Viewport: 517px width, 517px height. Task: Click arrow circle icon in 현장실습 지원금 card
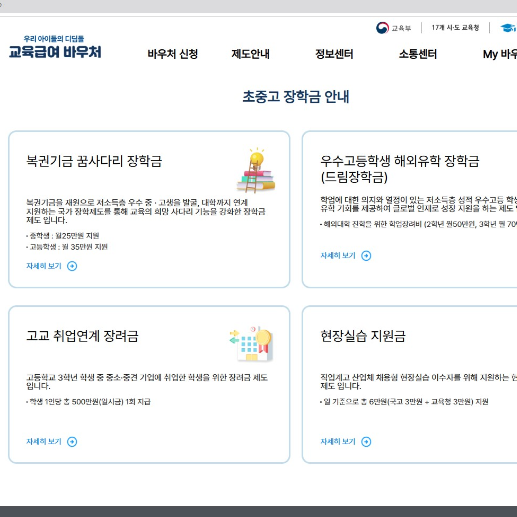pos(366,442)
